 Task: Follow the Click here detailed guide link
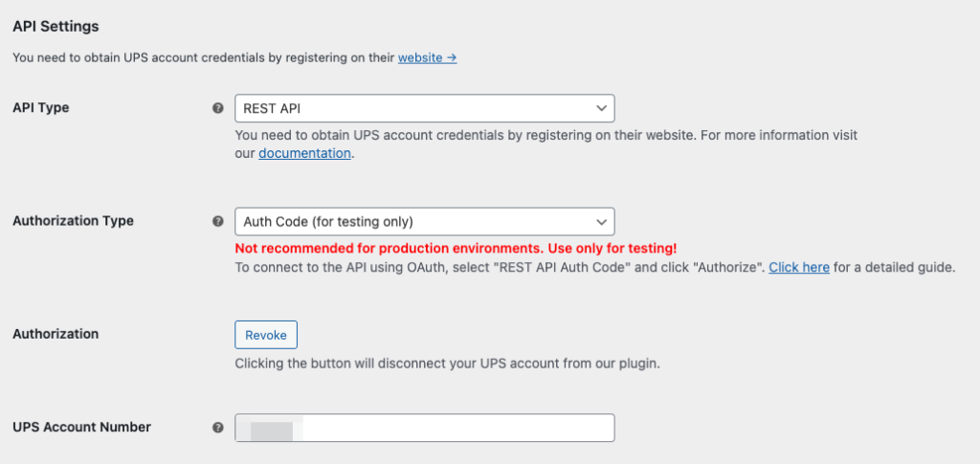799,267
